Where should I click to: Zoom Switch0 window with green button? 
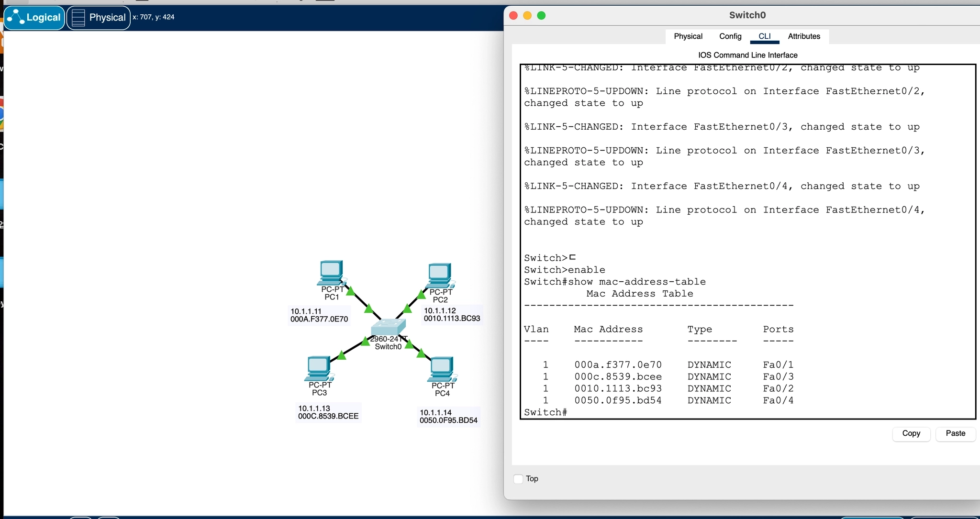pos(541,15)
